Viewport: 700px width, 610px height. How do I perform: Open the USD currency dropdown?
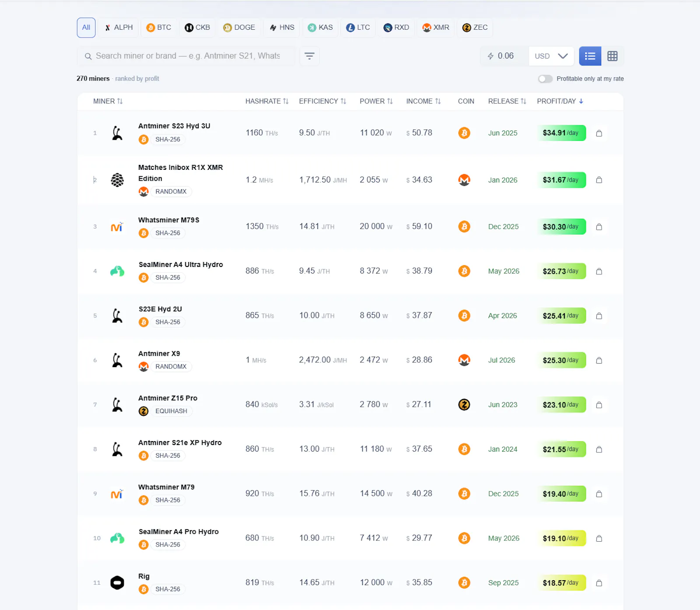click(551, 56)
